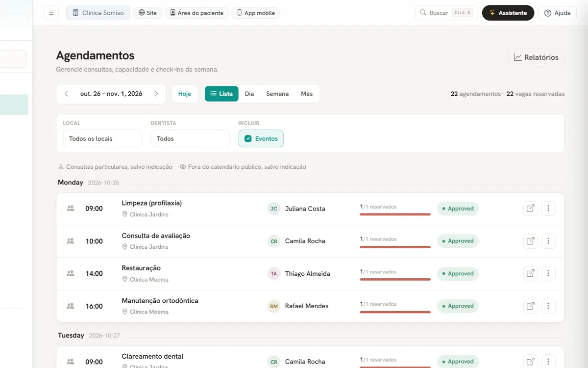Screen dimensions: 588x368
Task: Switch to the Mês view
Action: 307,94
